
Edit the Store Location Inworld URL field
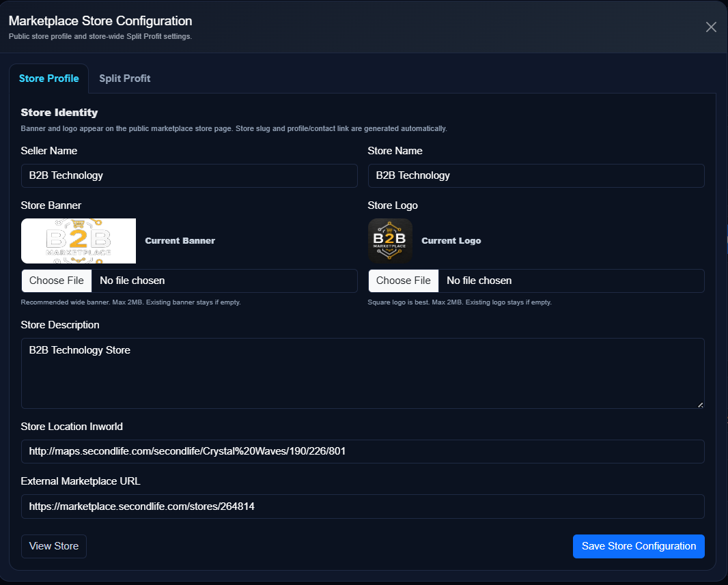tap(363, 451)
